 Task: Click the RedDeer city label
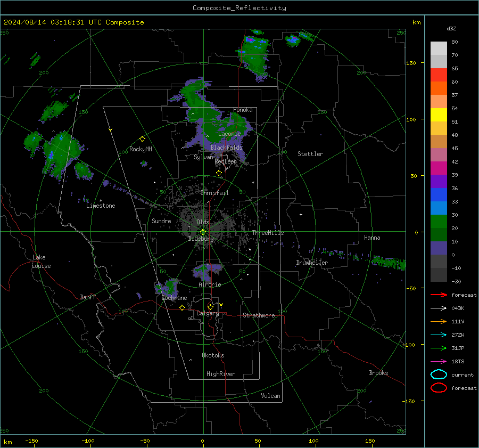pos(226,161)
